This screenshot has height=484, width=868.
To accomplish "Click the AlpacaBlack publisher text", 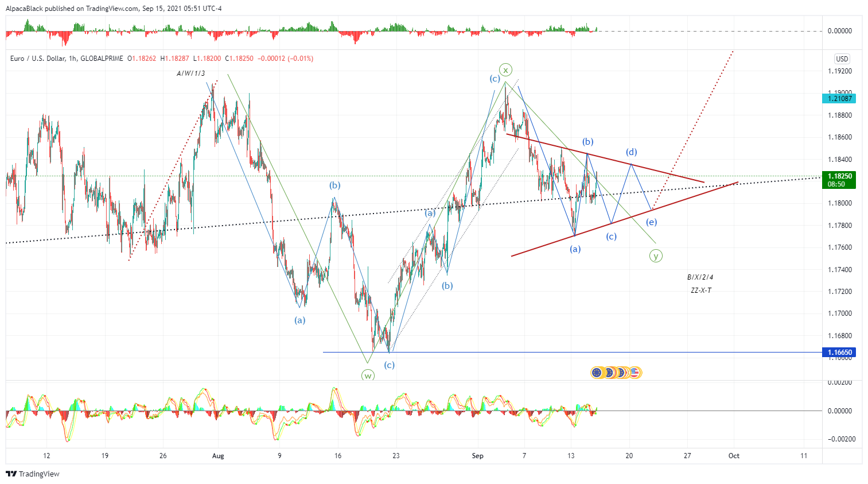I will (25, 9).
